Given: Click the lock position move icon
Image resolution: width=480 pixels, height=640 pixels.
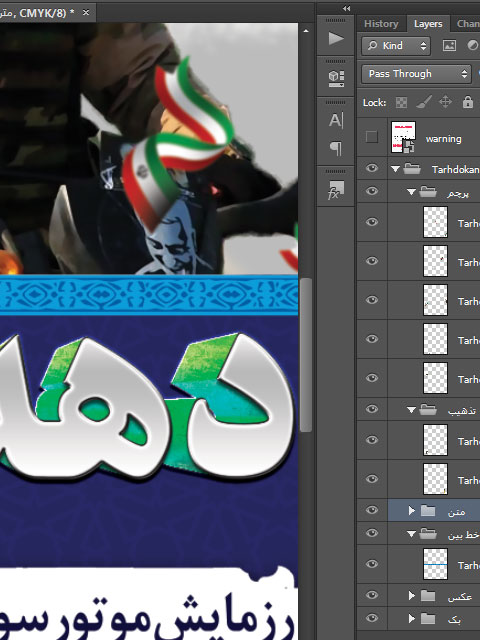Looking at the screenshot, I should pyautogui.click(x=445, y=102).
